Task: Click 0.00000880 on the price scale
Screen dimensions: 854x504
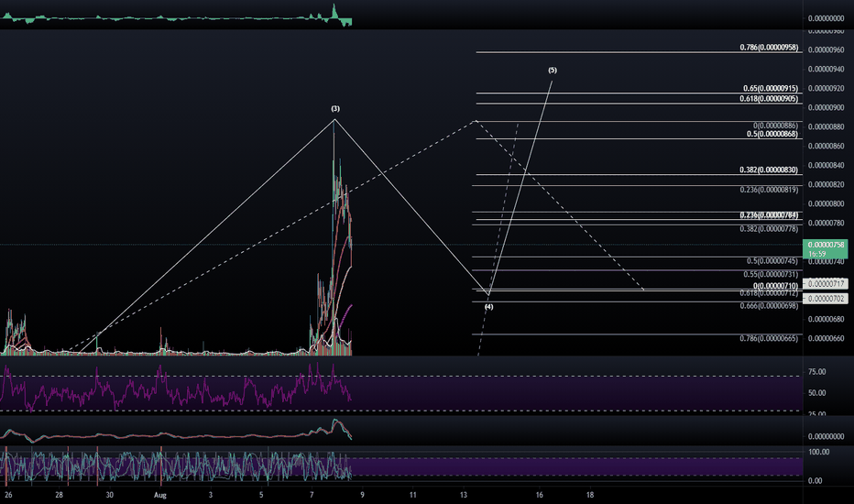Action: 826,127
